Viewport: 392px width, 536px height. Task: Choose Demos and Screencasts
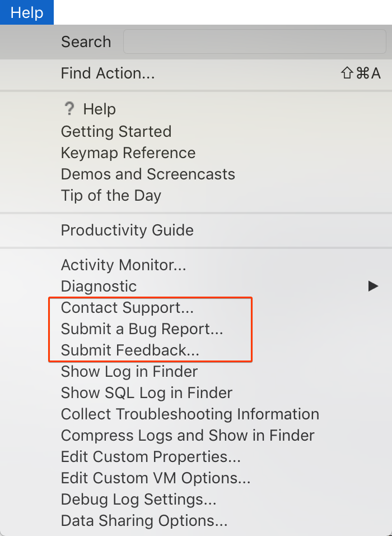coord(196,174)
